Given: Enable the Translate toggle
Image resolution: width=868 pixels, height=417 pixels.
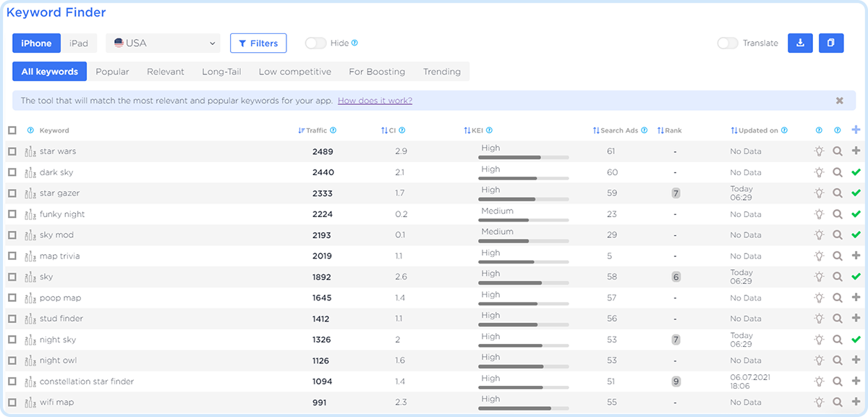Looking at the screenshot, I should [727, 43].
